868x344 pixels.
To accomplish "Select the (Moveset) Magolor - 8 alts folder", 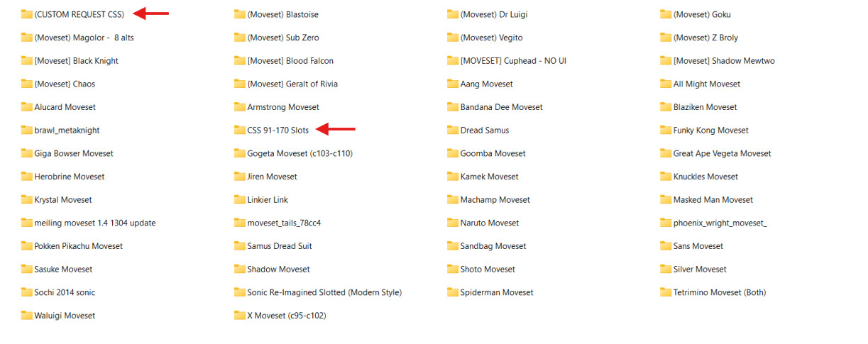I will (77, 38).
